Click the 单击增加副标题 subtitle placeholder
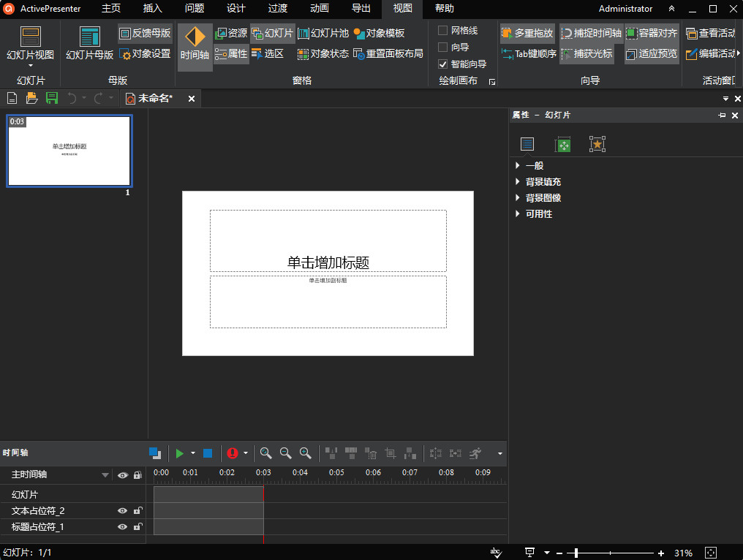This screenshot has height=560, width=743. (328, 302)
